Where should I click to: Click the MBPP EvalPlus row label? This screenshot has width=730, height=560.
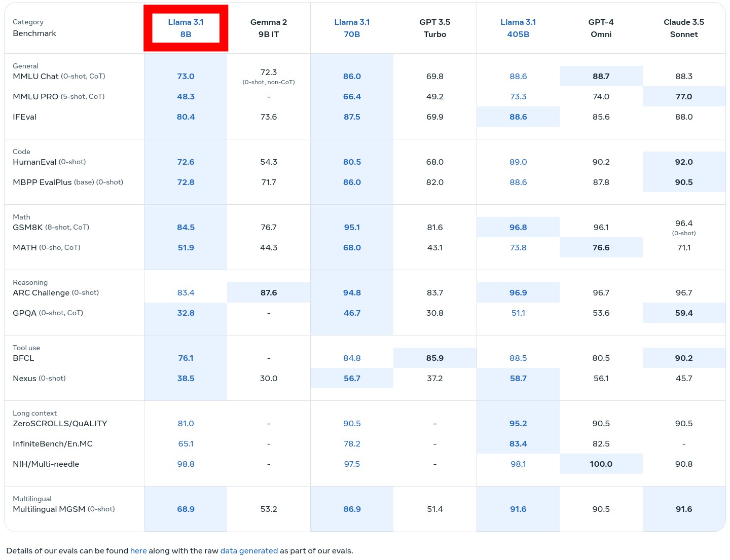(68, 182)
